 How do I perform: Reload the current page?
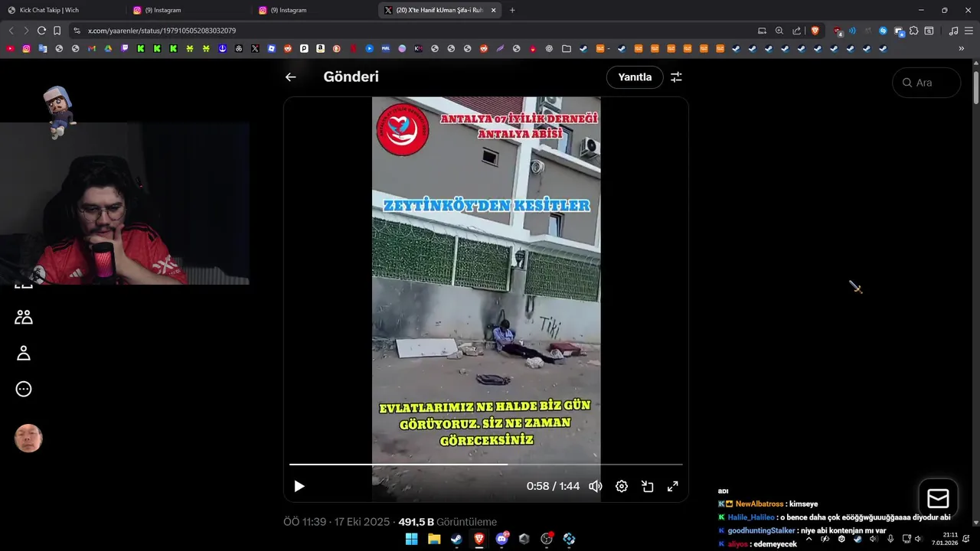[41, 31]
